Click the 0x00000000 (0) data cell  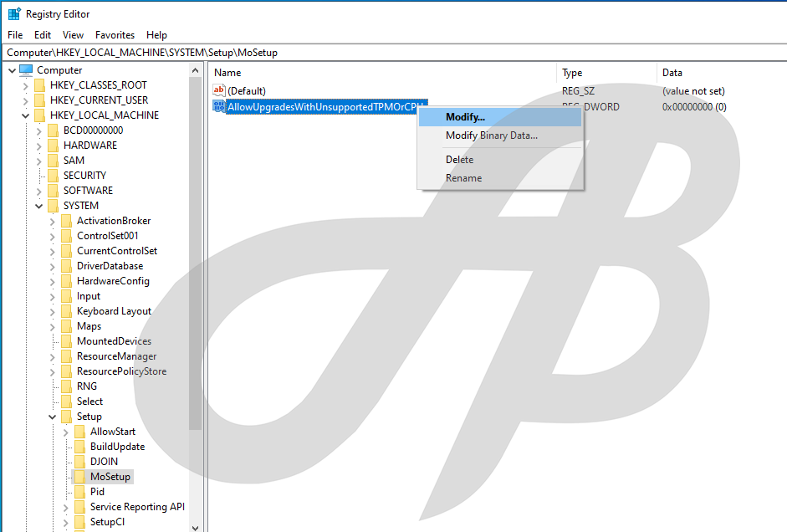tap(694, 107)
